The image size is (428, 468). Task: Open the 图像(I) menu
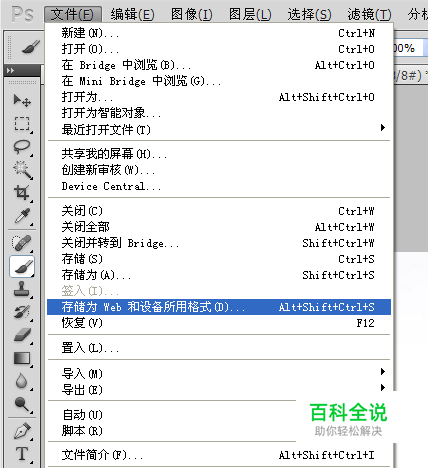[192, 14]
